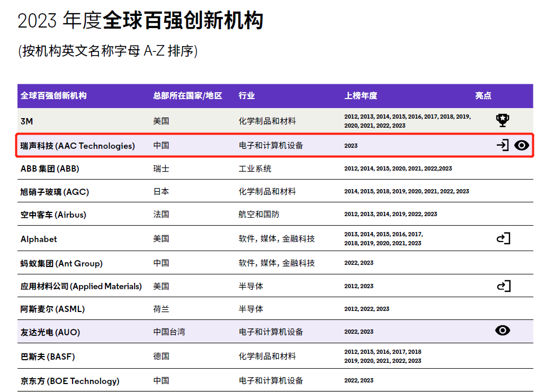This screenshot has height=392, width=554.
Task: Click the years list in the BASF row
Action: [383, 357]
